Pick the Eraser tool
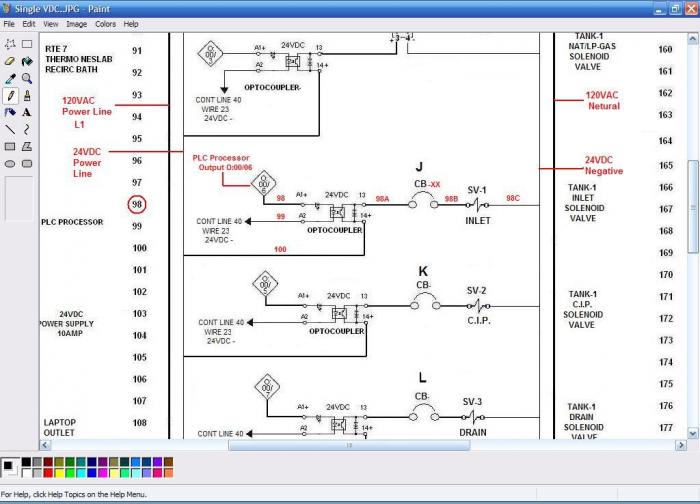Viewport: 700px width, 504px height. 10,61
